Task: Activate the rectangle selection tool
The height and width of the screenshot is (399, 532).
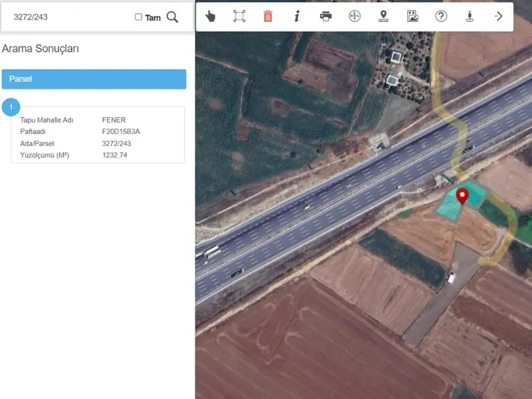Action: 239,16
